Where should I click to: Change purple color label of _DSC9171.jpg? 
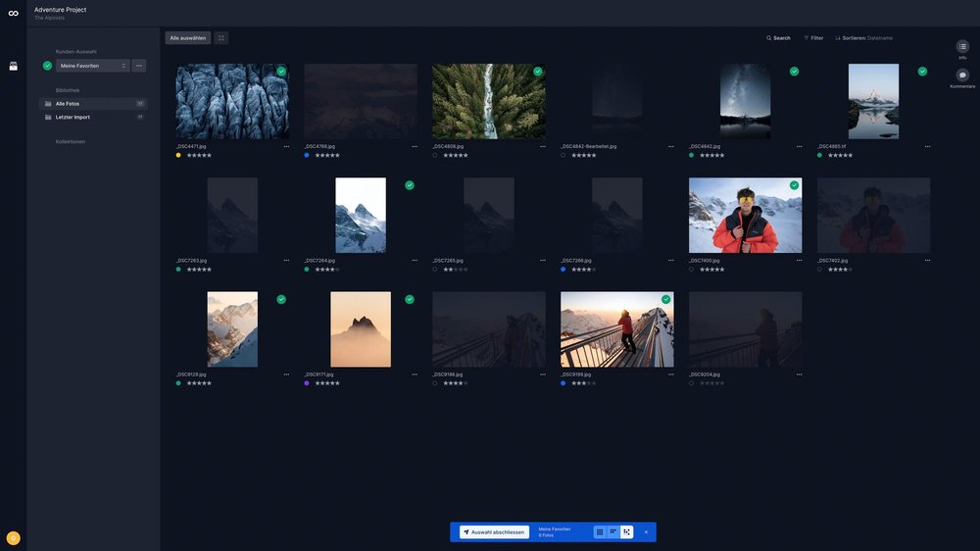tap(307, 383)
